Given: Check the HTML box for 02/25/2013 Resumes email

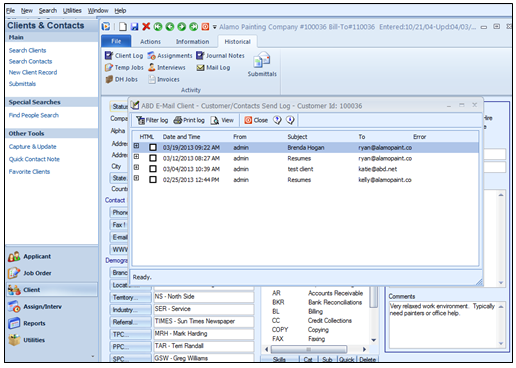Looking at the screenshot, I should [153, 179].
